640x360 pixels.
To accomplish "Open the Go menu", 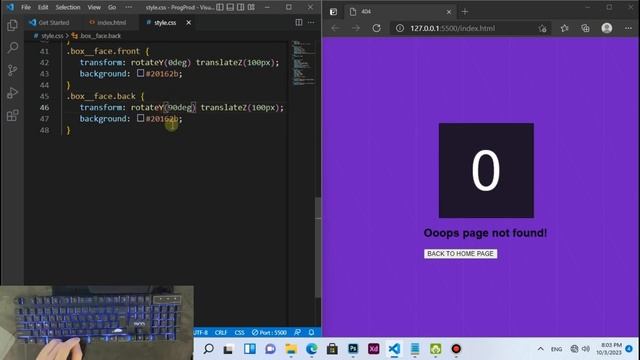I will (x=112, y=7).
